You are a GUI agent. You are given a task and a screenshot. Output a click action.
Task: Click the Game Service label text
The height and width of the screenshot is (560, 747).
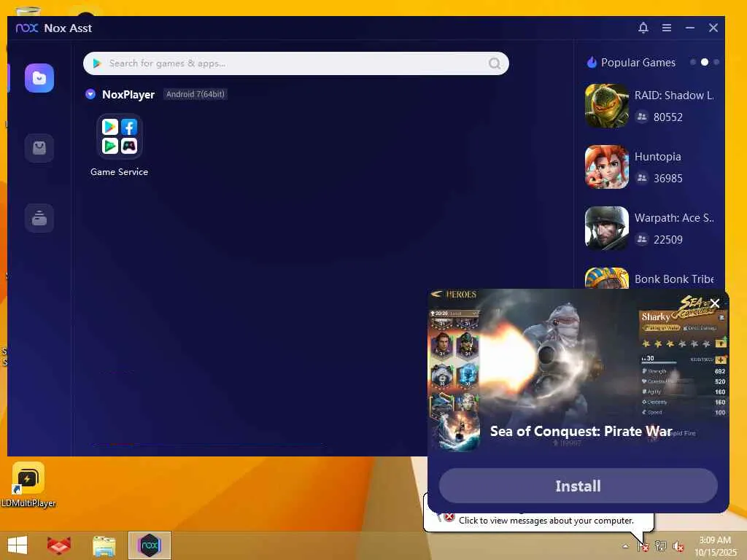[119, 172]
